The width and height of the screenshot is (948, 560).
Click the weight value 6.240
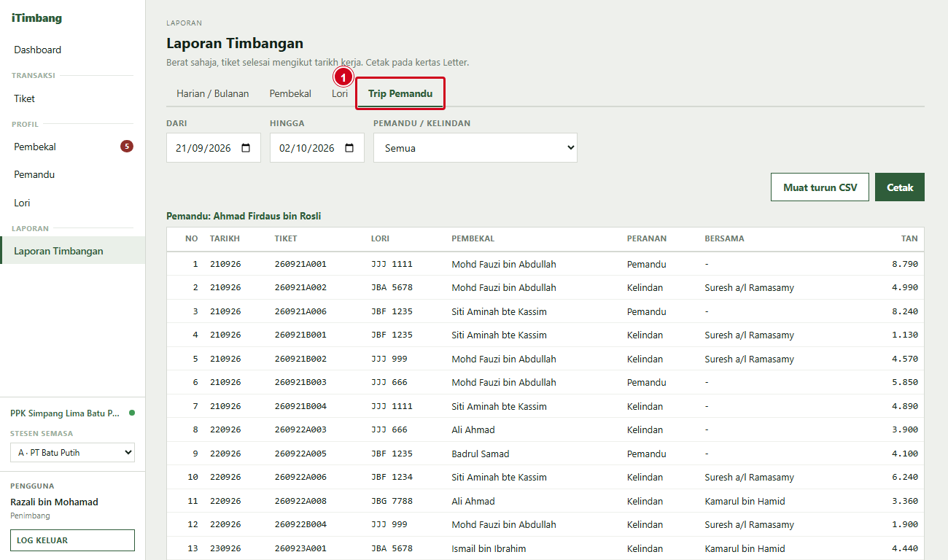905,477
